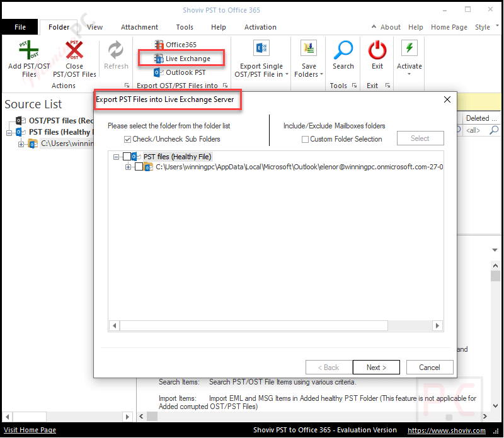Select PST files (Healthy File) tree label

tap(177, 157)
